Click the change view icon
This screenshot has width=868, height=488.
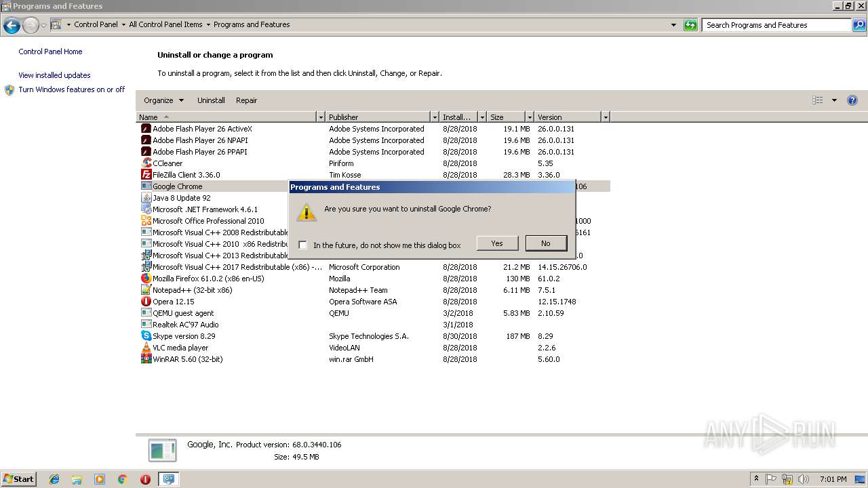point(817,100)
